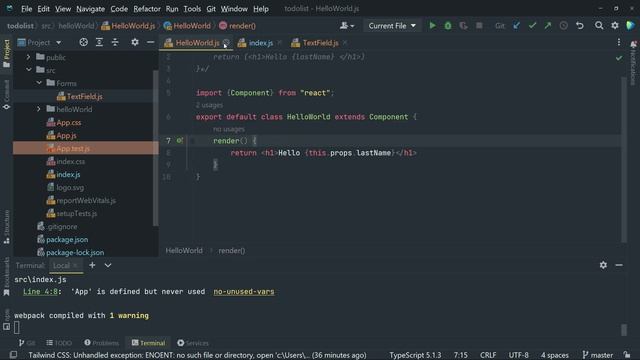Open the no-unused-vars rule link

pyautogui.click(x=244, y=291)
